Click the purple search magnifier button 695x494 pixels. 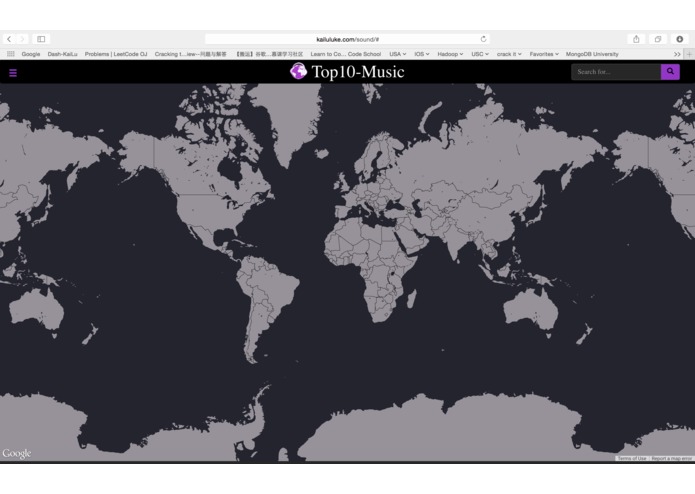(670, 72)
